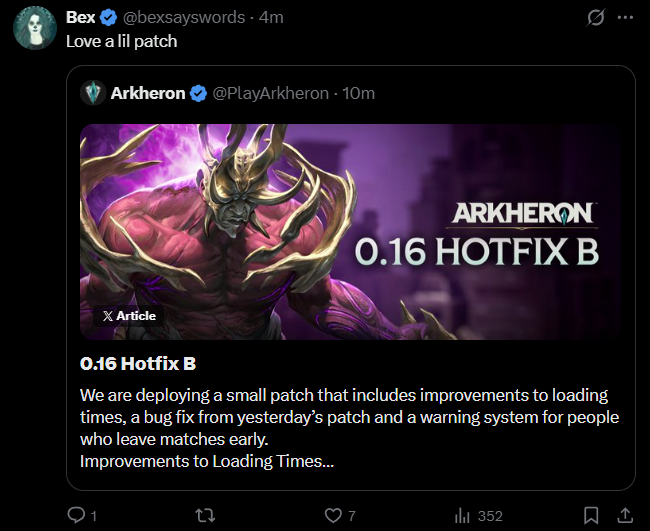Click Arkheron's blue verified badge
The width and height of the screenshot is (650, 531).
(x=198, y=93)
